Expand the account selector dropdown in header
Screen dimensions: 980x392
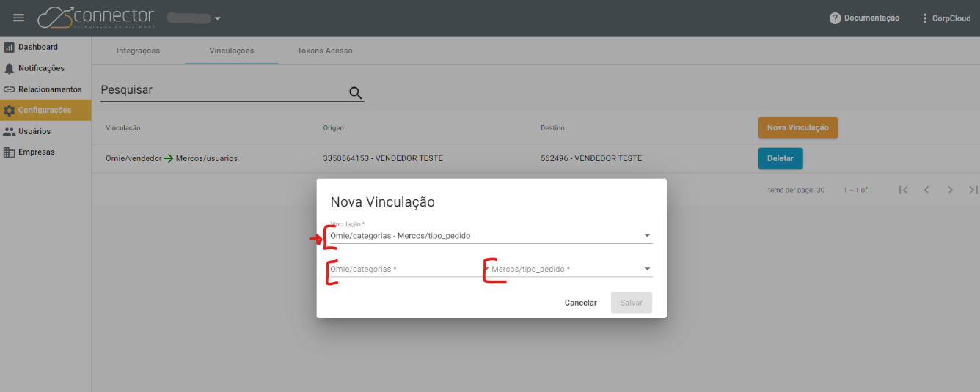pos(217,18)
